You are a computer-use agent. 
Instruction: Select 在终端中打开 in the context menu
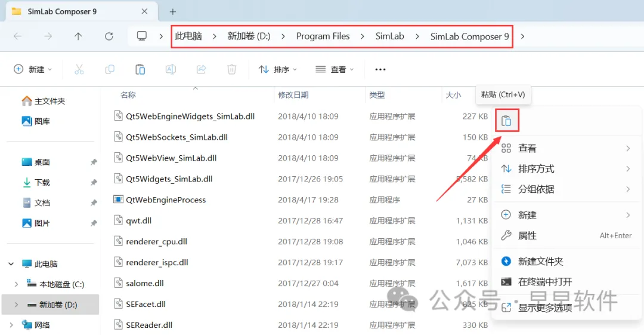click(x=567, y=282)
